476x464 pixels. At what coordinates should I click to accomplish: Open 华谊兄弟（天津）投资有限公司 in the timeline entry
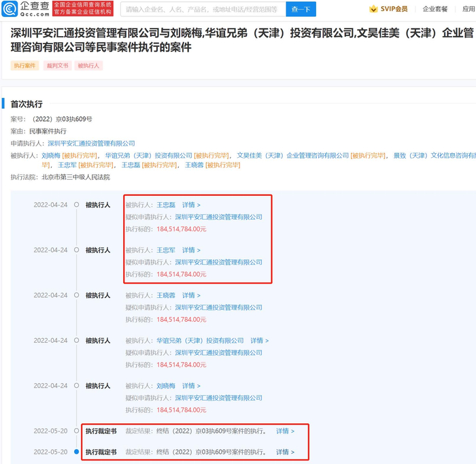(x=200, y=341)
